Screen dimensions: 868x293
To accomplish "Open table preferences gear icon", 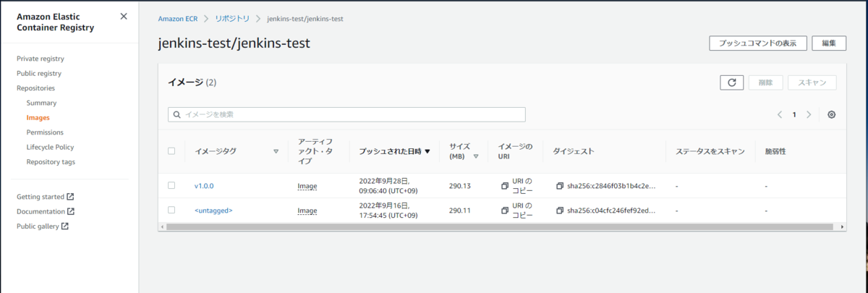I will tap(832, 114).
